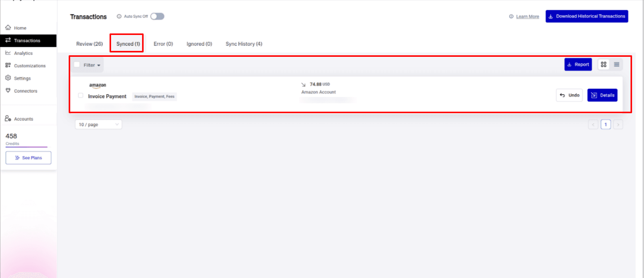The height and width of the screenshot is (278, 644).
Task: Click the amazon logo in the row
Action: point(98,85)
